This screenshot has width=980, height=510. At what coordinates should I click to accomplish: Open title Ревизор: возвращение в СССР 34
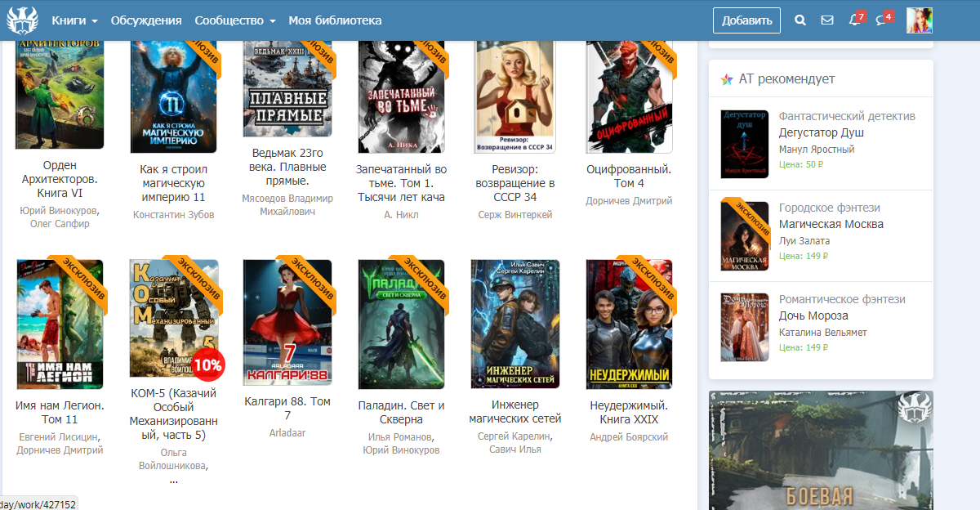coord(515,183)
